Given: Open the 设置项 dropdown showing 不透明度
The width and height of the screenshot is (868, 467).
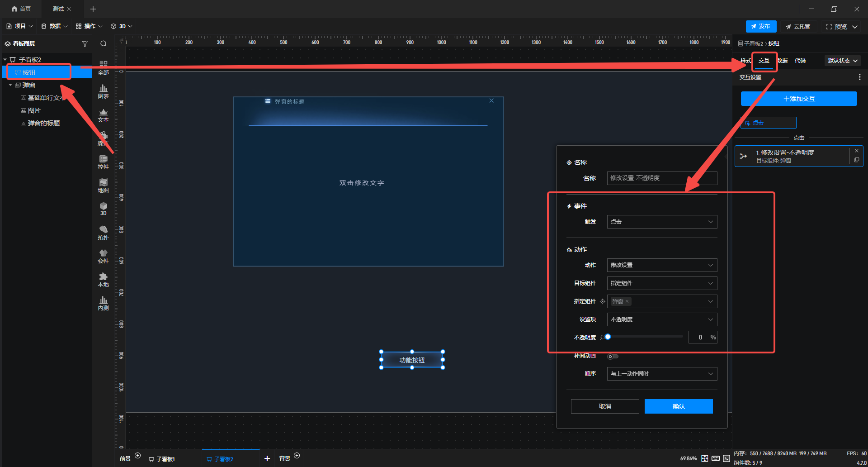Looking at the screenshot, I should (x=661, y=319).
